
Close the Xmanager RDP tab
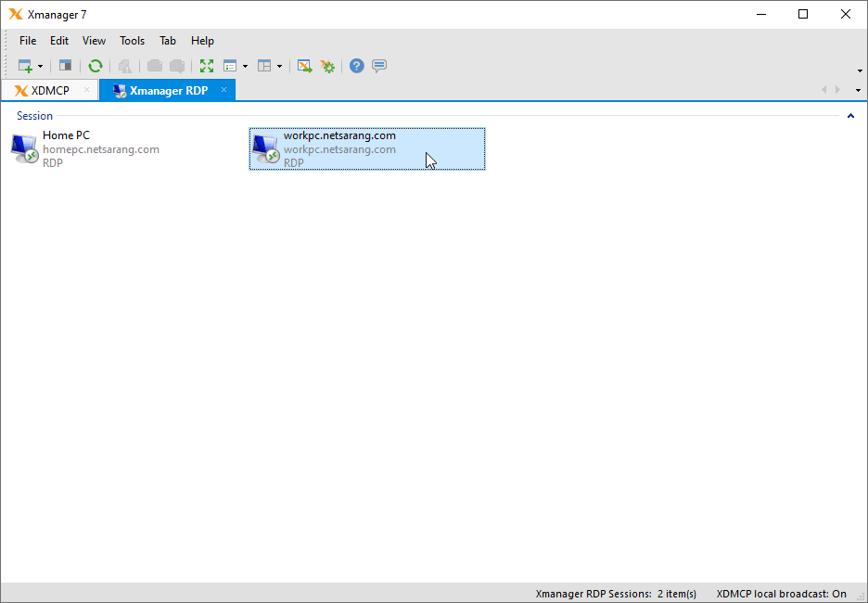tap(223, 90)
